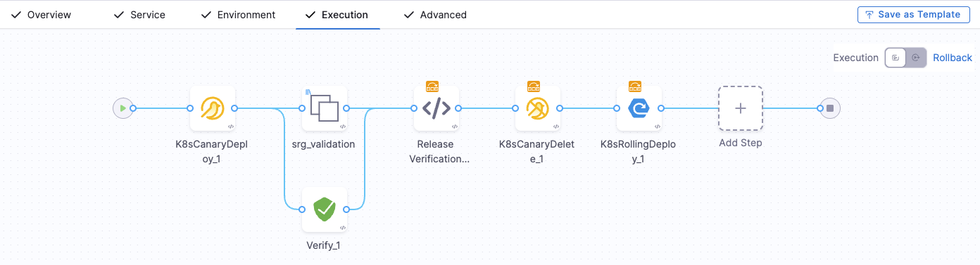Click input connector of srg_validation node

point(303,108)
